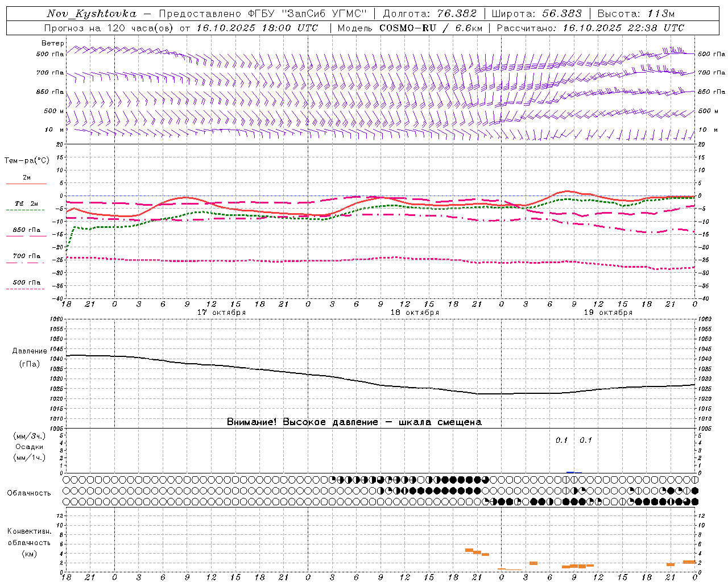Click the '(мм/3ч.)' precipitation unit label
Image resolution: width=728 pixels, height=582 pixels.
tap(30, 436)
